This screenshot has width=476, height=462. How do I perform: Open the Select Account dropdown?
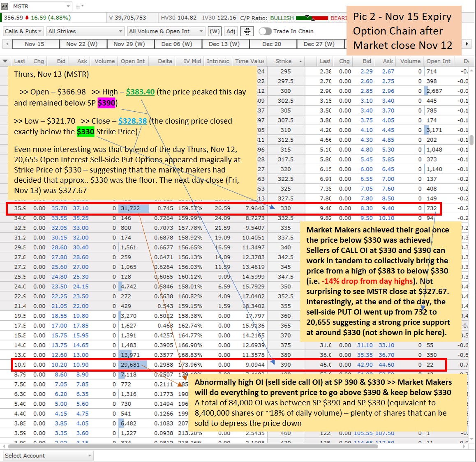(x=48, y=455)
